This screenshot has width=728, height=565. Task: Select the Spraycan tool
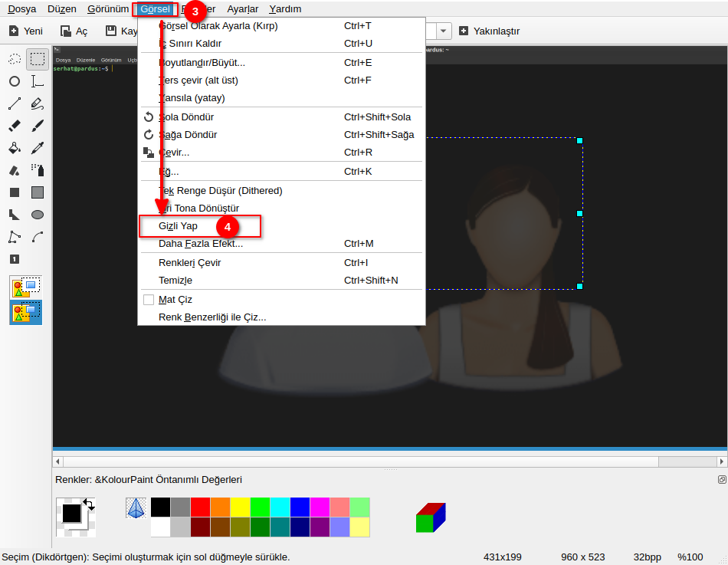pos(37,170)
